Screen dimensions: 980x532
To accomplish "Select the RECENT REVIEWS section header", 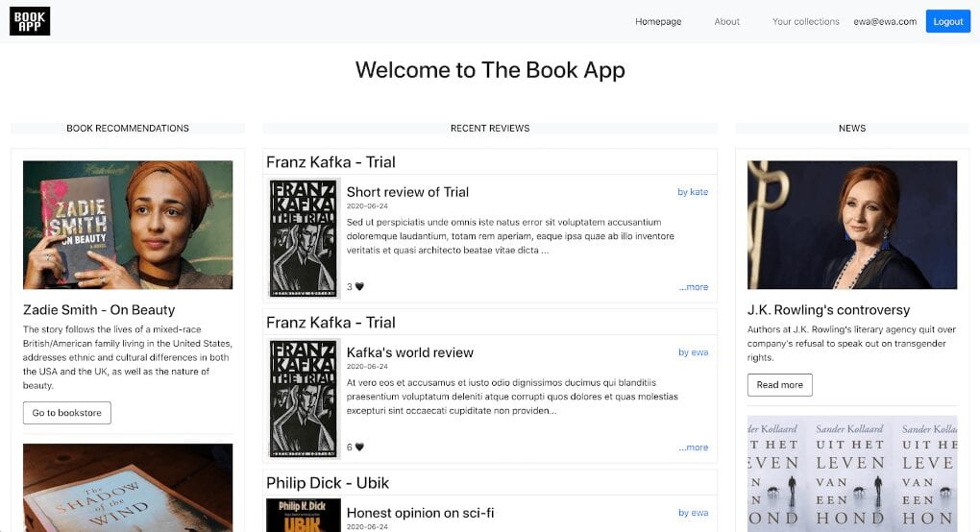I will [x=490, y=128].
